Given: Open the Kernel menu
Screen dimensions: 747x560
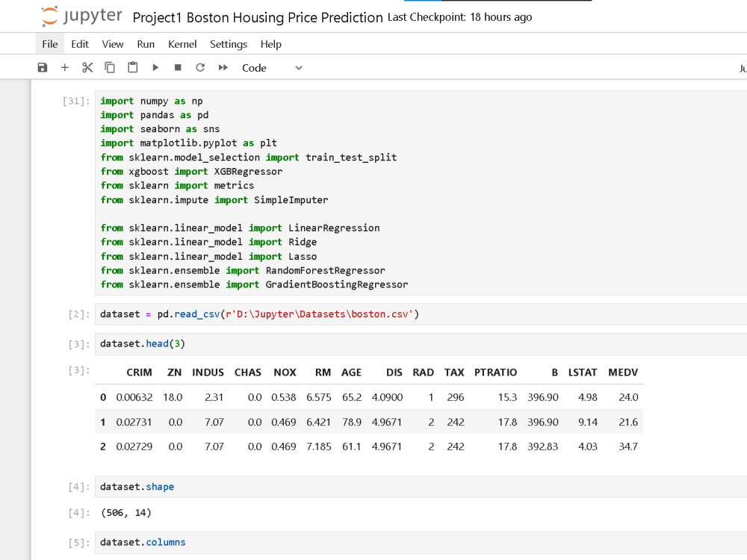Looking at the screenshot, I should point(182,44).
